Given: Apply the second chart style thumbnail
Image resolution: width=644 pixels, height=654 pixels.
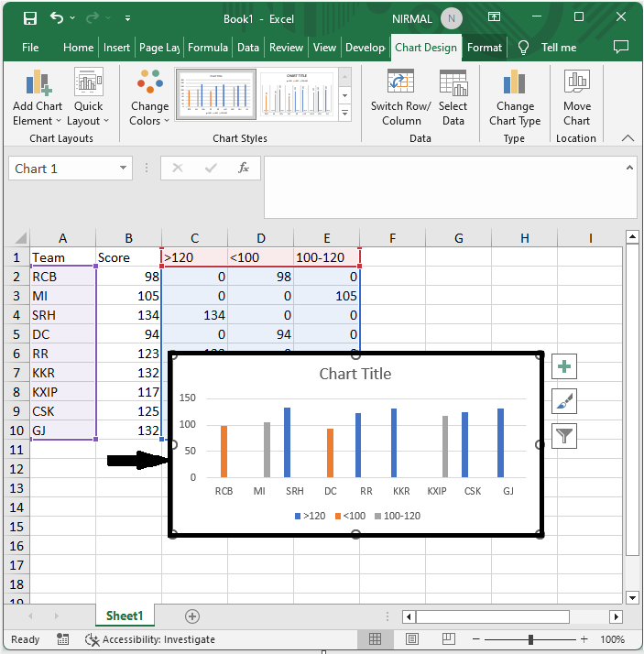Looking at the screenshot, I should (x=297, y=94).
